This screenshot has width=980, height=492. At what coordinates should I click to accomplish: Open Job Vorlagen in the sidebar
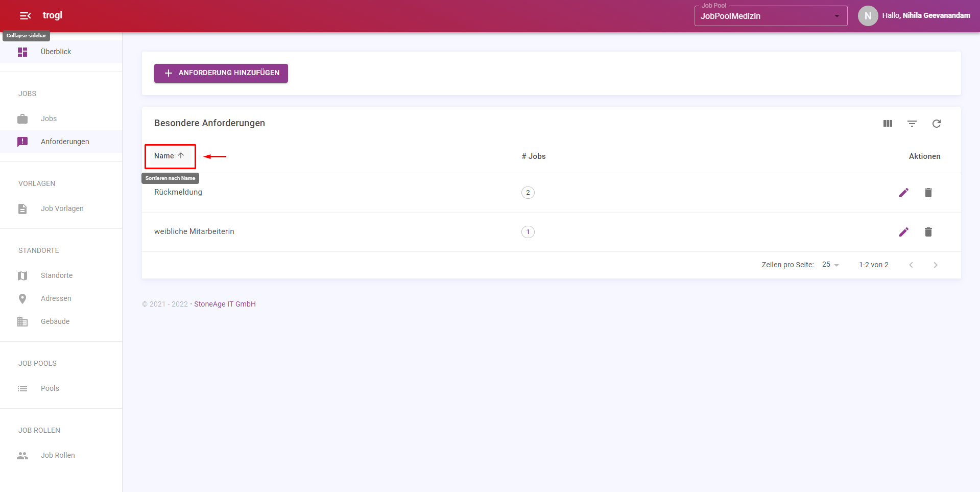pos(61,209)
